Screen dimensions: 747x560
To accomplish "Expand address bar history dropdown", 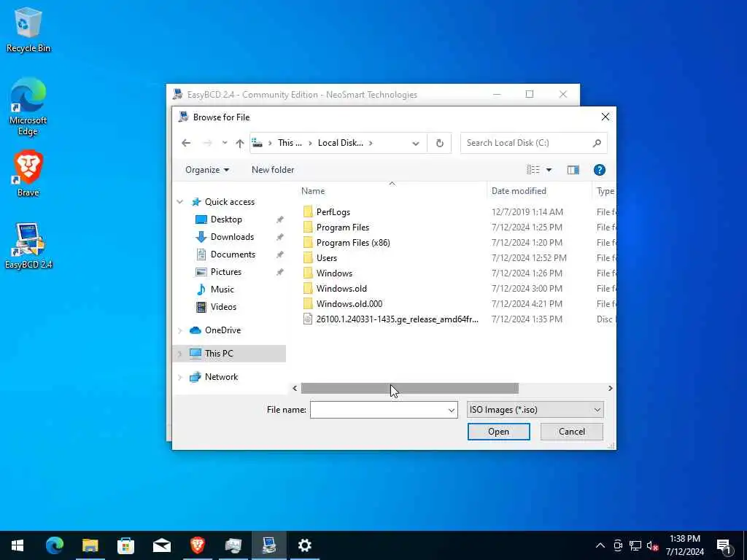I will point(415,144).
